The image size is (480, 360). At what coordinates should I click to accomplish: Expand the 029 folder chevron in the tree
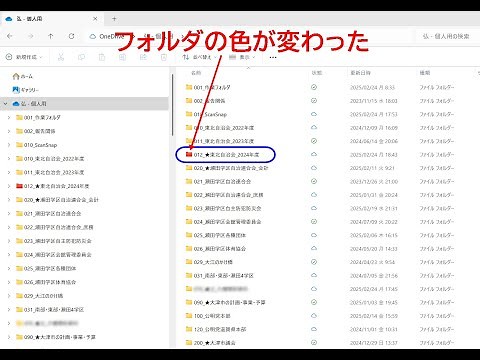[x=9, y=296]
